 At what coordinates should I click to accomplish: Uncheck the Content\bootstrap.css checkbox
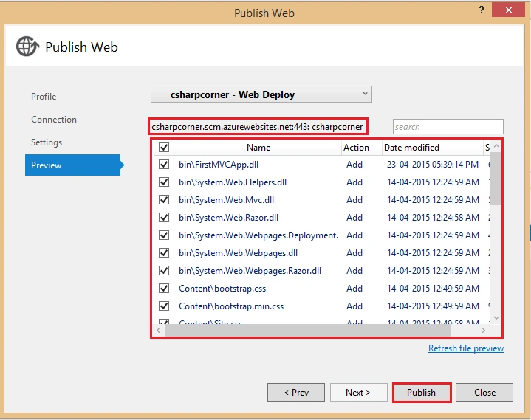[x=164, y=289]
